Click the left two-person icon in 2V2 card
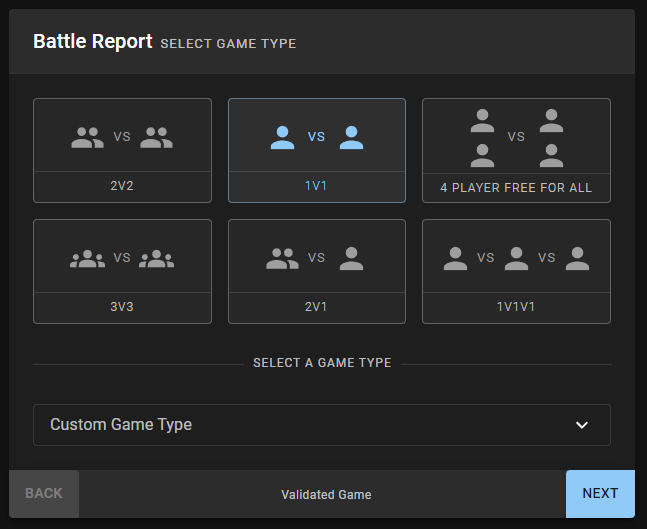The height and width of the screenshot is (529, 647). (x=88, y=138)
